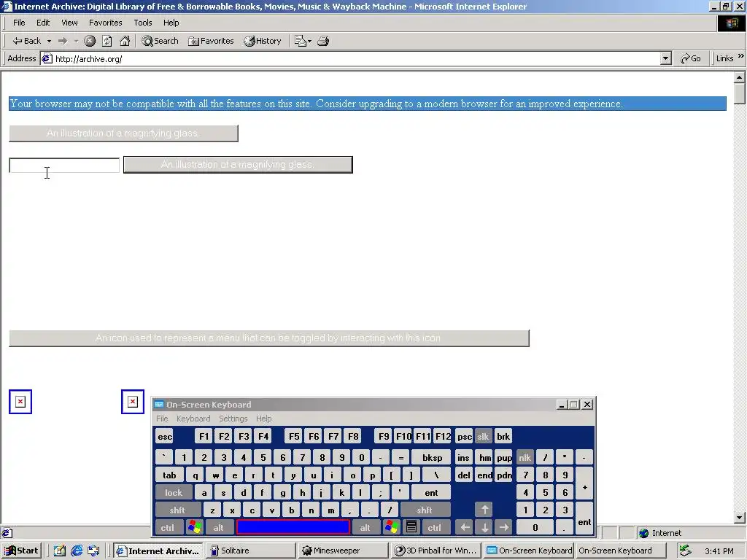Click the right Windows logo key

(x=392, y=528)
